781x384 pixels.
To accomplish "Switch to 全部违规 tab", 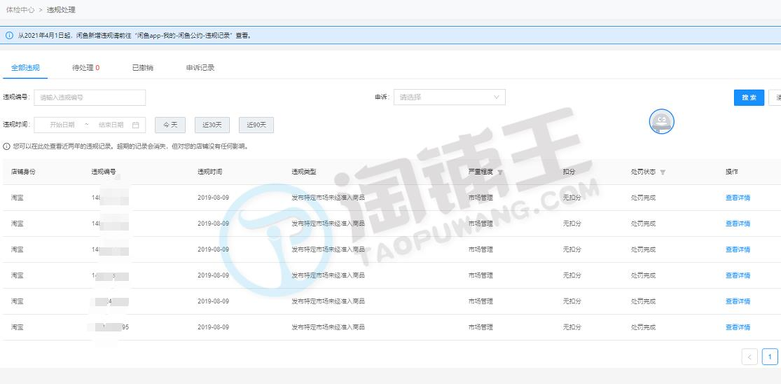I will point(25,68).
